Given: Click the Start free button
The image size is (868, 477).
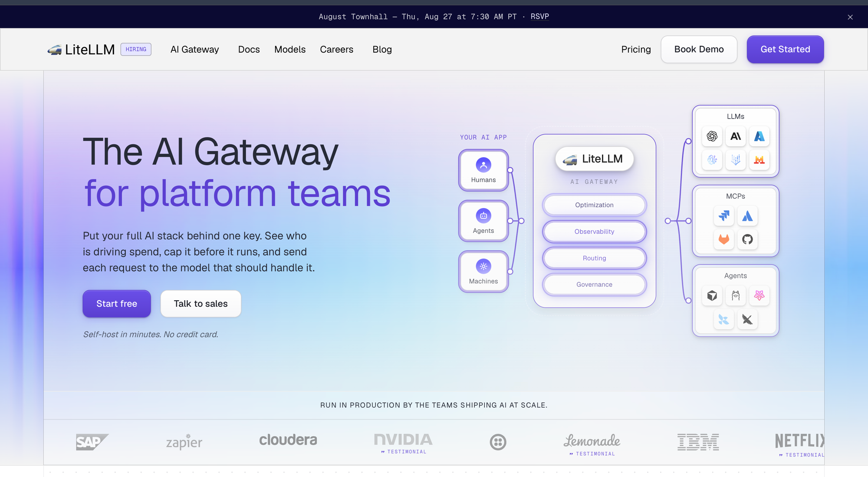Looking at the screenshot, I should [117, 304].
